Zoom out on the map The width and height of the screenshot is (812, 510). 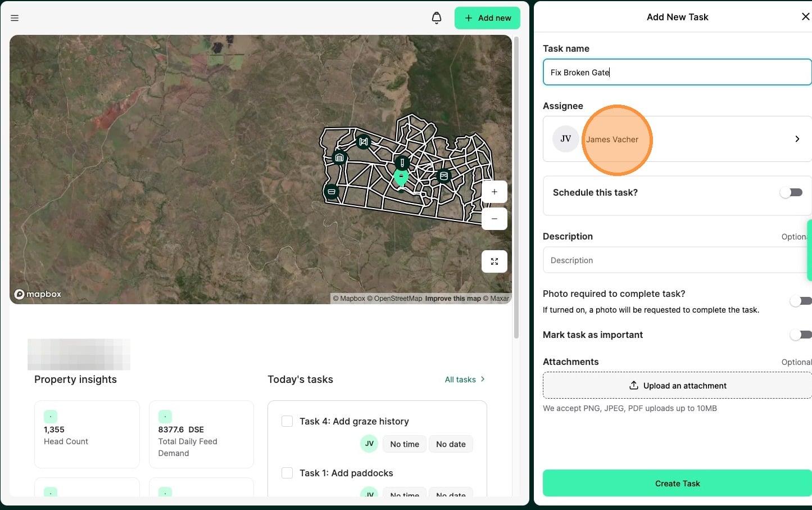(495, 219)
